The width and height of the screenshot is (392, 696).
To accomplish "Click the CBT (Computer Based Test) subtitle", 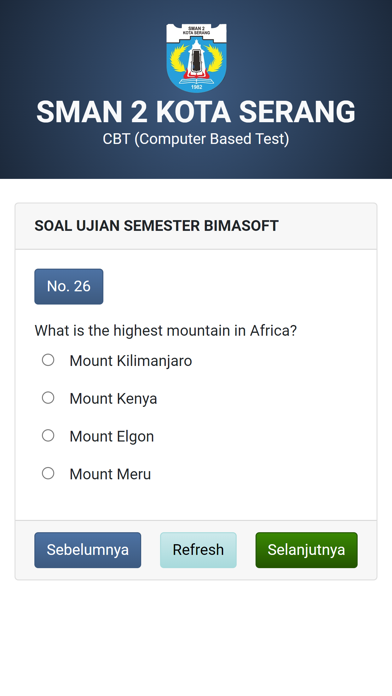I will point(196,139).
